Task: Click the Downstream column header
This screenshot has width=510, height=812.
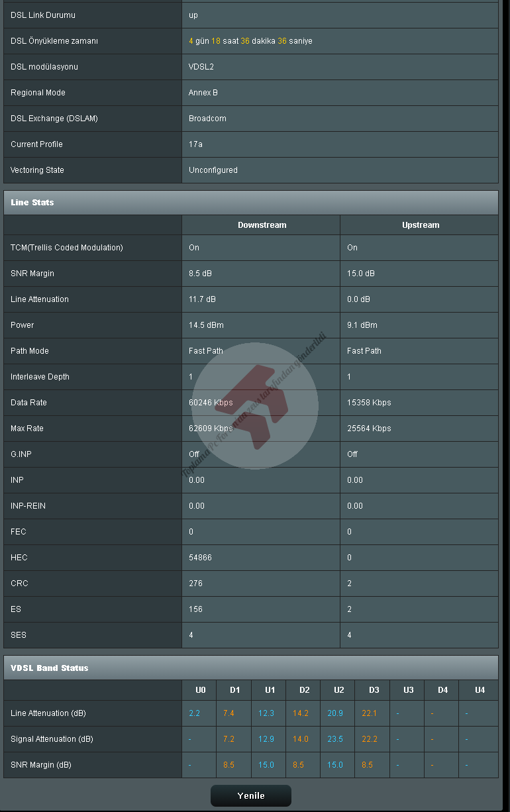Action: click(262, 225)
